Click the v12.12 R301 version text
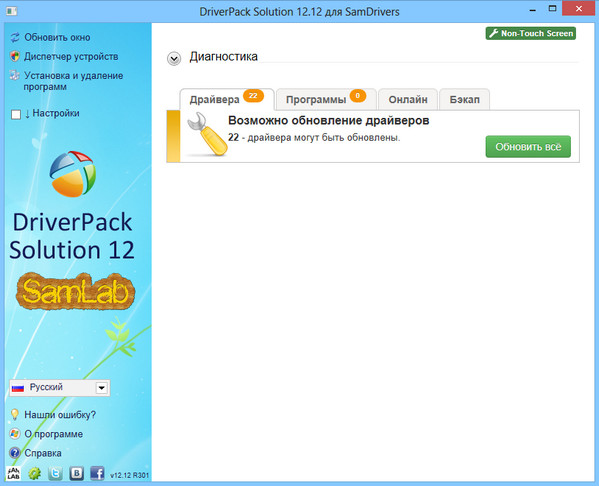The width and height of the screenshot is (599, 486). point(130,475)
